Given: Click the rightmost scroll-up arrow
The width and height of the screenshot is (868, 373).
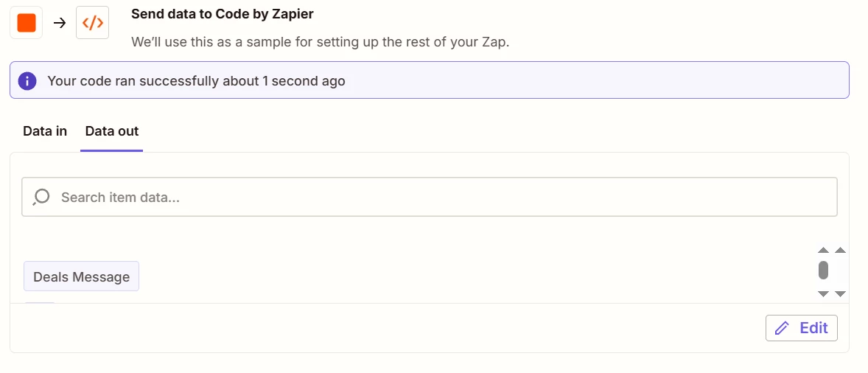Looking at the screenshot, I should pyautogui.click(x=840, y=250).
